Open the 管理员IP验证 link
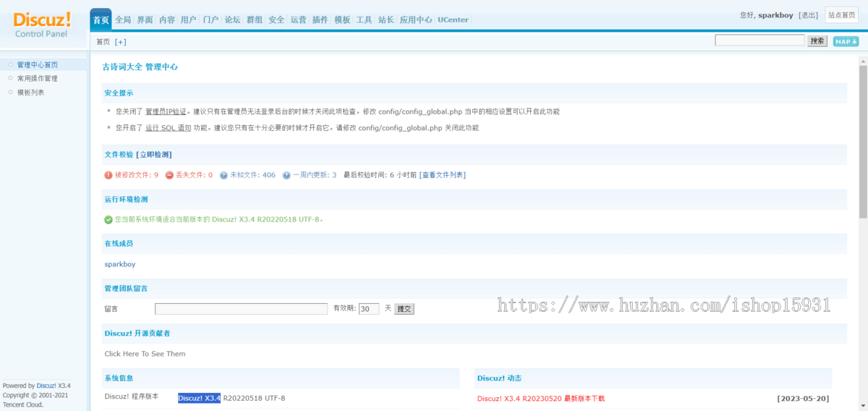The height and width of the screenshot is (411, 868). coord(166,111)
